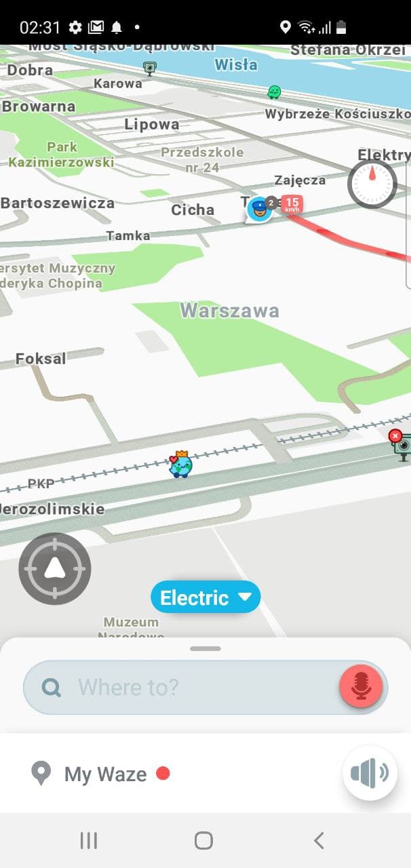Tap the 15 km/h traffic jam badge

click(x=292, y=204)
